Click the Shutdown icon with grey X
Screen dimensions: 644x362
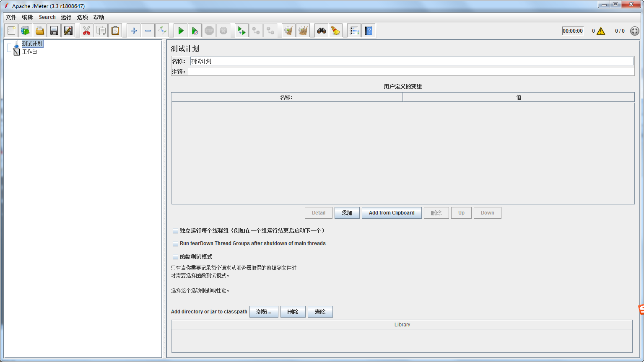(223, 31)
